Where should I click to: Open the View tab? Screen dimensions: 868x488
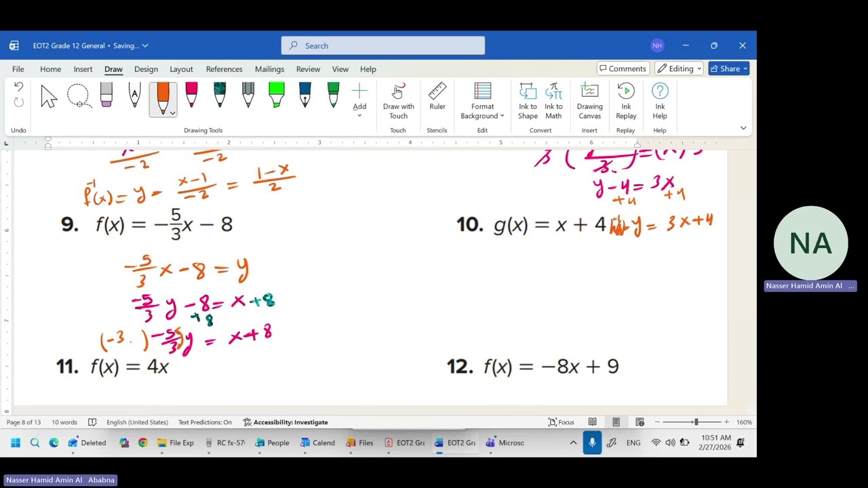tap(340, 69)
